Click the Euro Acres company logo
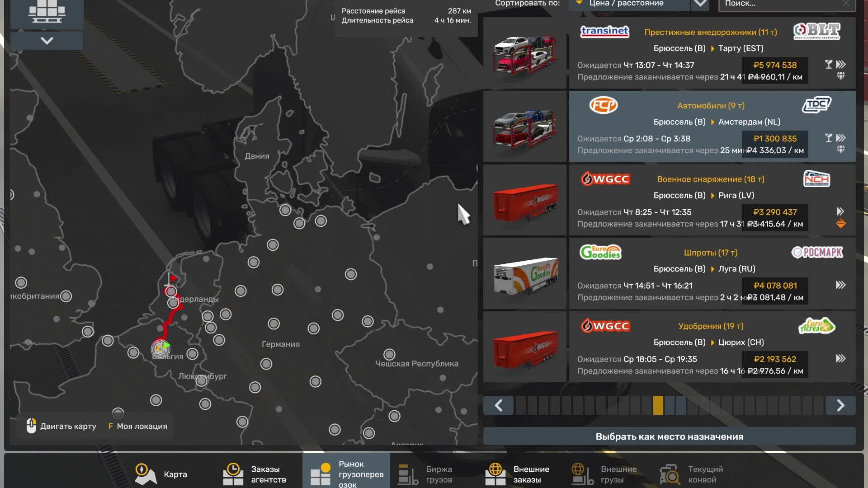The height and width of the screenshot is (488, 868). (x=816, y=326)
